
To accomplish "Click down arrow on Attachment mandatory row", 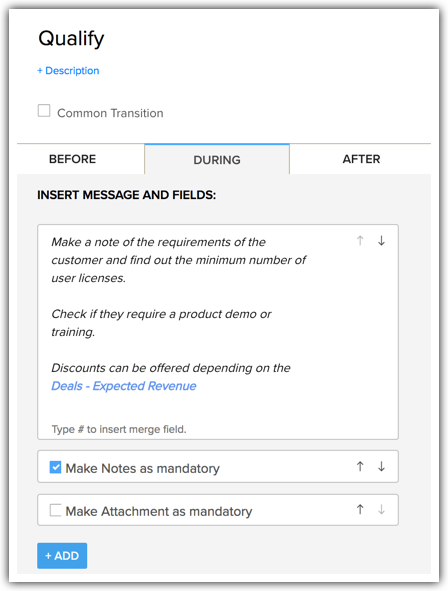I will pos(381,510).
